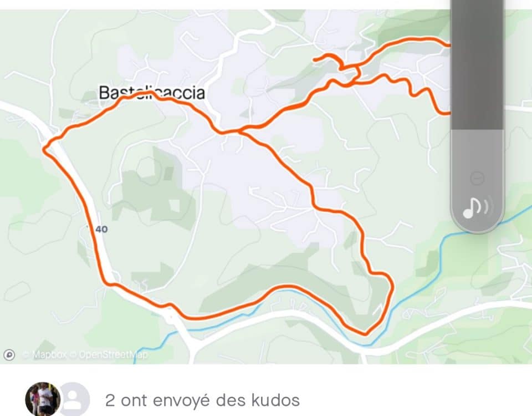Tap the minus circle on volume overlay
This screenshot has height=416, width=532.
[x=477, y=177]
